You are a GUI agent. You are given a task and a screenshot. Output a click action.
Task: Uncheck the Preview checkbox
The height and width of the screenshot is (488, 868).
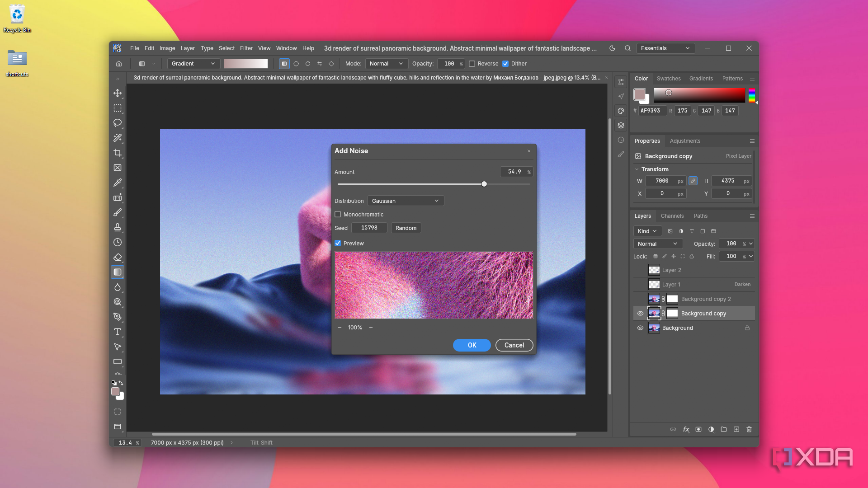(338, 243)
